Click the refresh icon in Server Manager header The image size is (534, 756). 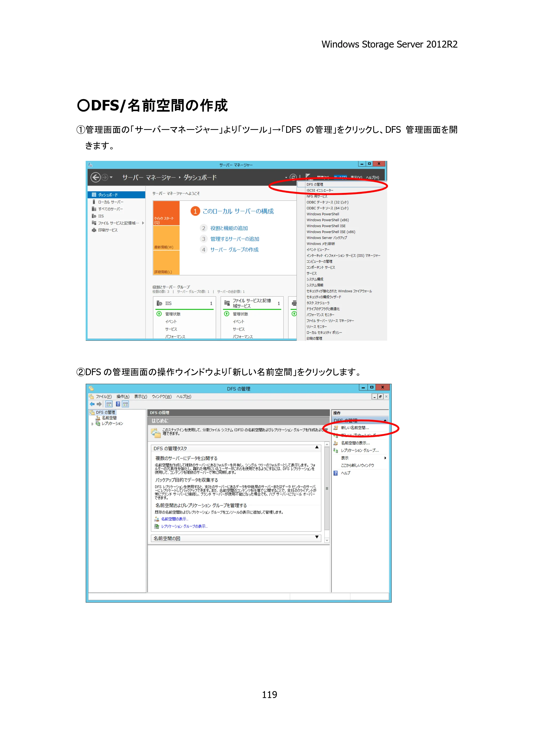point(293,177)
